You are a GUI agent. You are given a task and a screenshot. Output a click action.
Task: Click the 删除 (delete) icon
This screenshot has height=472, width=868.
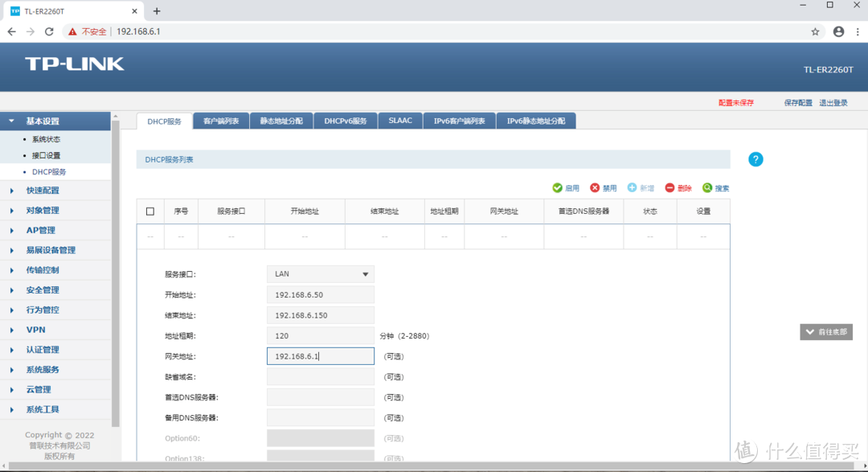click(x=671, y=187)
